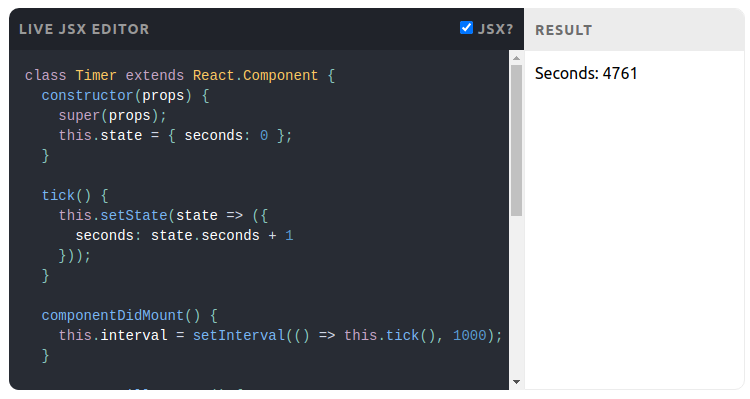Click on super(props); in the editor
This screenshot has width=750, height=399.
[112, 116]
